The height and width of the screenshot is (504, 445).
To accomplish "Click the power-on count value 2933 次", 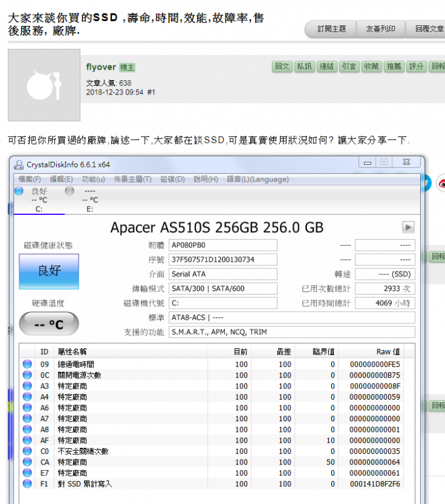I will tap(385, 288).
